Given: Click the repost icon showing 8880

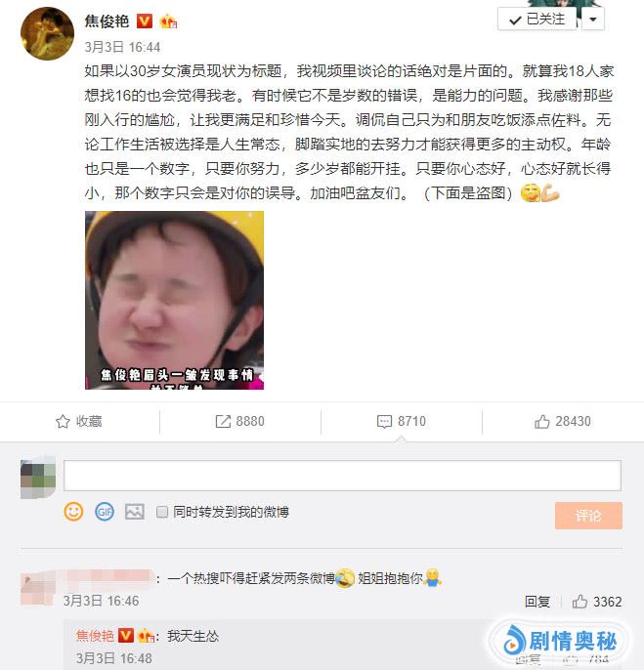Looking at the screenshot, I should 223,421.
